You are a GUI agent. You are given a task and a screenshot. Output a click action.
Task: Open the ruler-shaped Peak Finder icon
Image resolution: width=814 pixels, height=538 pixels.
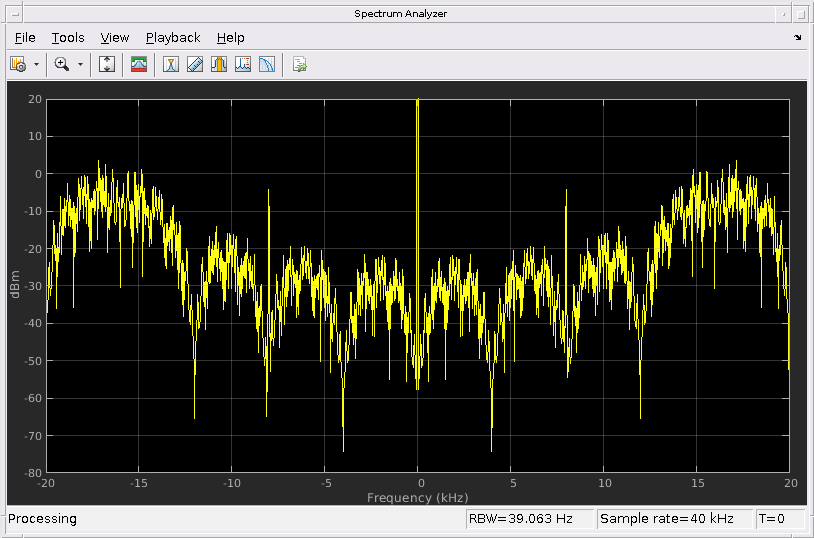tap(195, 65)
